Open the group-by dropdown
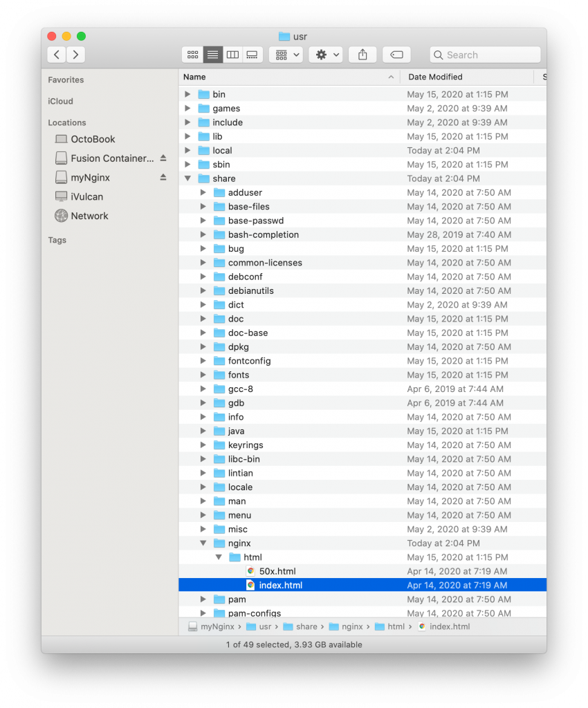The width and height of the screenshot is (588, 708). [286, 55]
